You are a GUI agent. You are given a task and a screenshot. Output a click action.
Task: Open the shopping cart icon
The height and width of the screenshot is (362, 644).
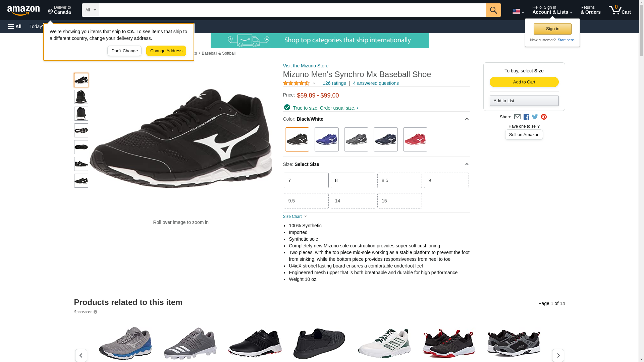pyautogui.click(x=619, y=10)
